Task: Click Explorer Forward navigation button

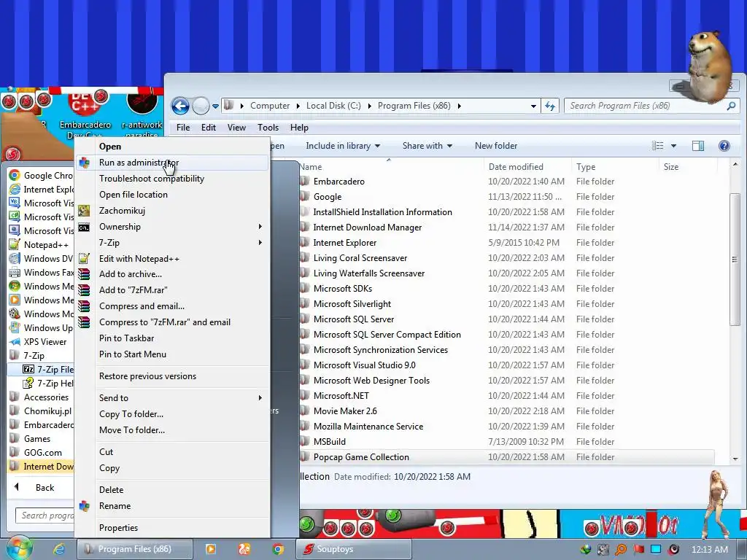Action: tap(201, 106)
